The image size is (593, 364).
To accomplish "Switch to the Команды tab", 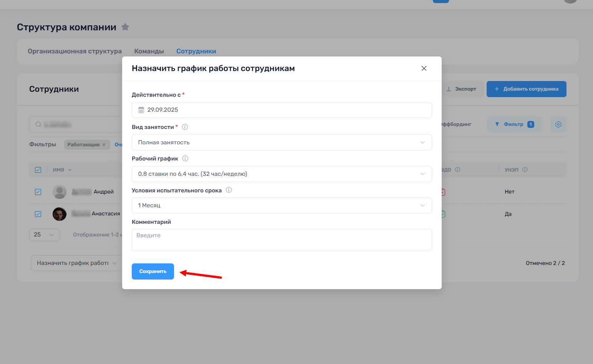I will pyautogui.click(x=149, y=51).
